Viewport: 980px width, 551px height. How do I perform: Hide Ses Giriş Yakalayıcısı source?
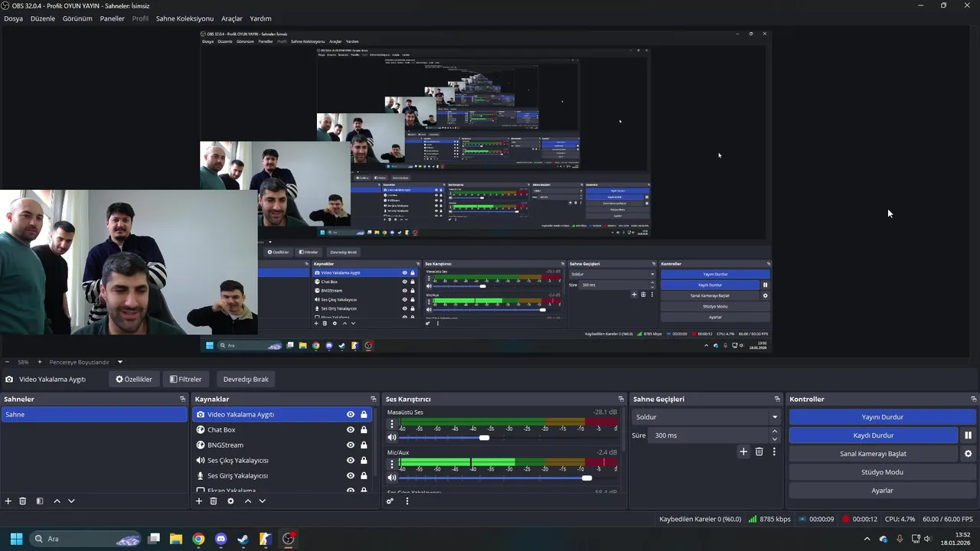[351, 476]
